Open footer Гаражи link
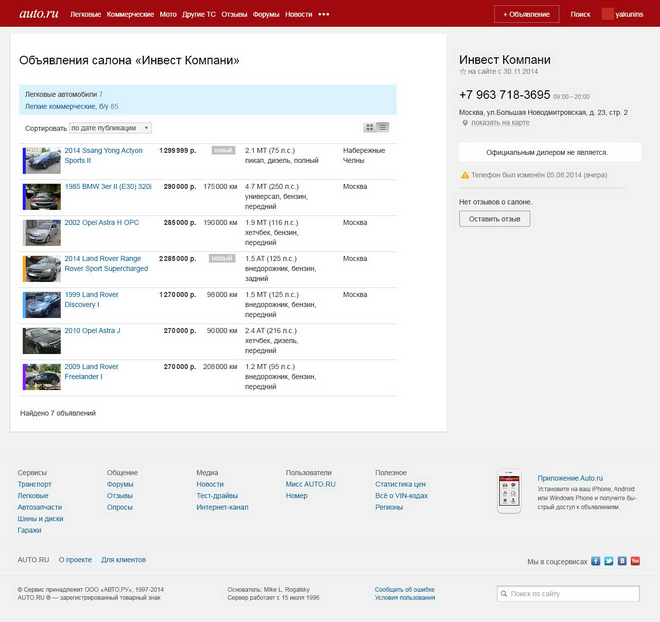 (29, 530)
